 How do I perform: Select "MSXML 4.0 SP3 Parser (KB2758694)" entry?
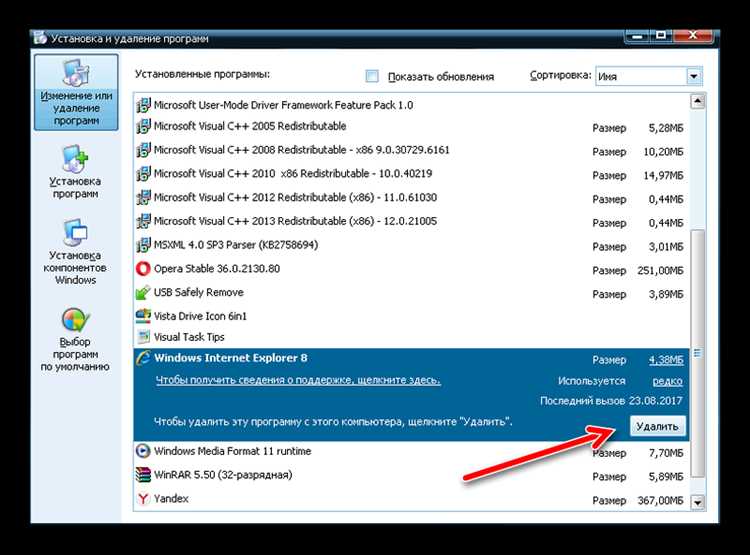coord(411,245)
